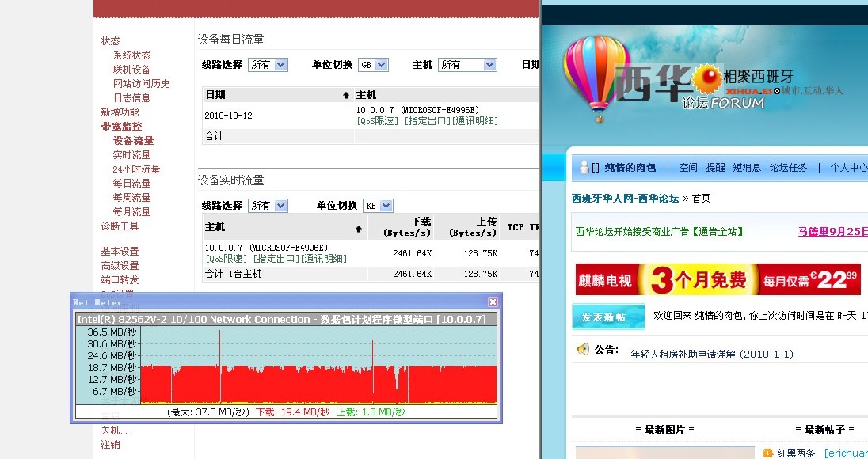Click the 麒麟电视 3个月免费 banner
Viewport: 868px width, 459px height.
[x=718, y=279]
